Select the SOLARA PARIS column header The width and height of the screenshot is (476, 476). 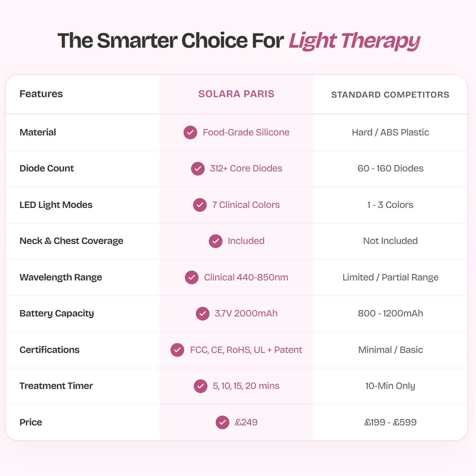(236, 94)
